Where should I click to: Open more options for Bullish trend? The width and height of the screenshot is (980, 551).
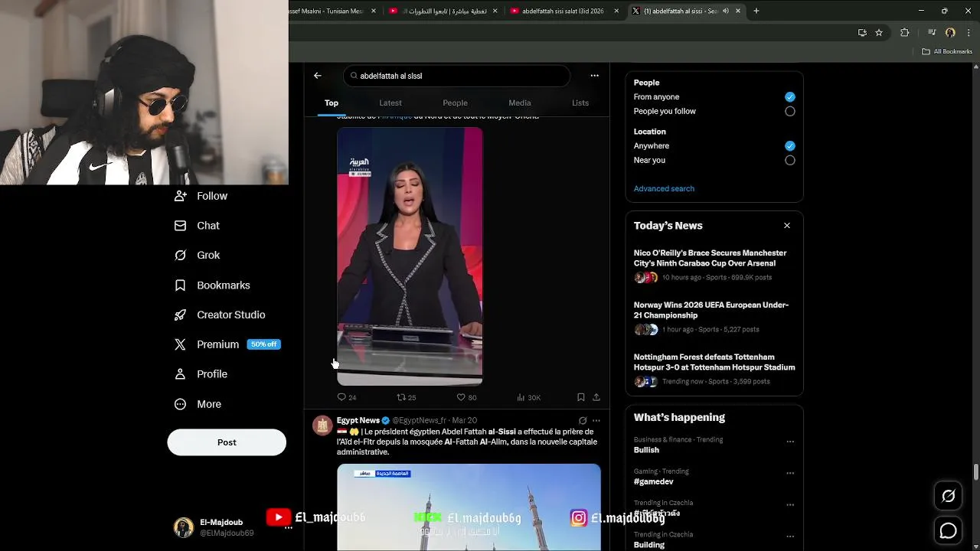tap(790, 442)
